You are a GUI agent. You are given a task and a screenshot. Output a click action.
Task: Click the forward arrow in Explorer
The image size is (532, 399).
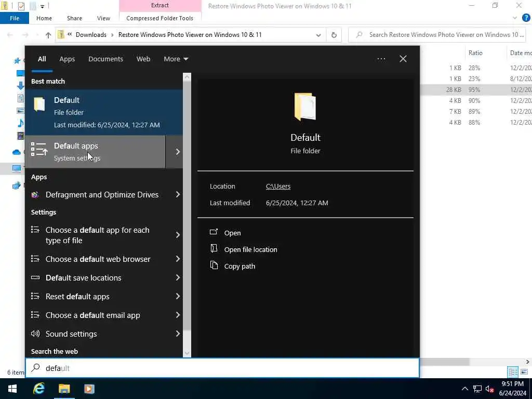25,35
